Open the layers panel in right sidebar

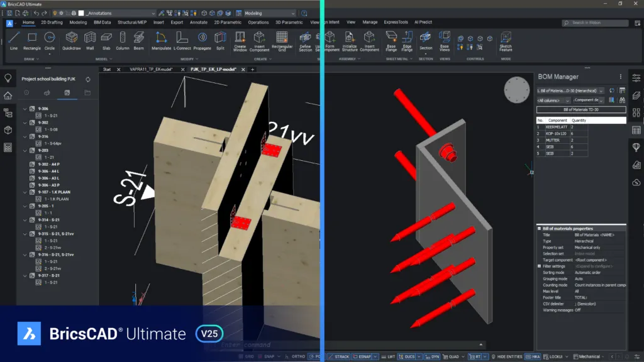636,96
